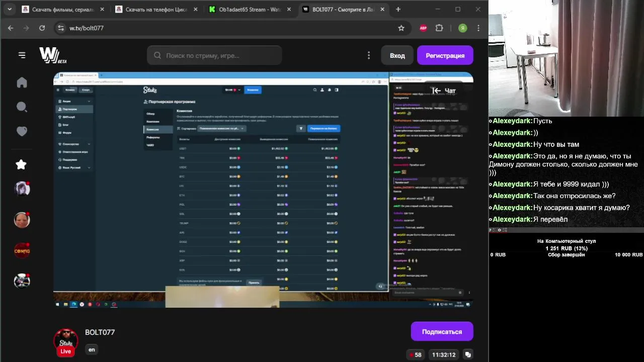The width and height of the screenshot is (644, 362).
Task: Click chat line 'Я перевёл'
Action: 528,219
